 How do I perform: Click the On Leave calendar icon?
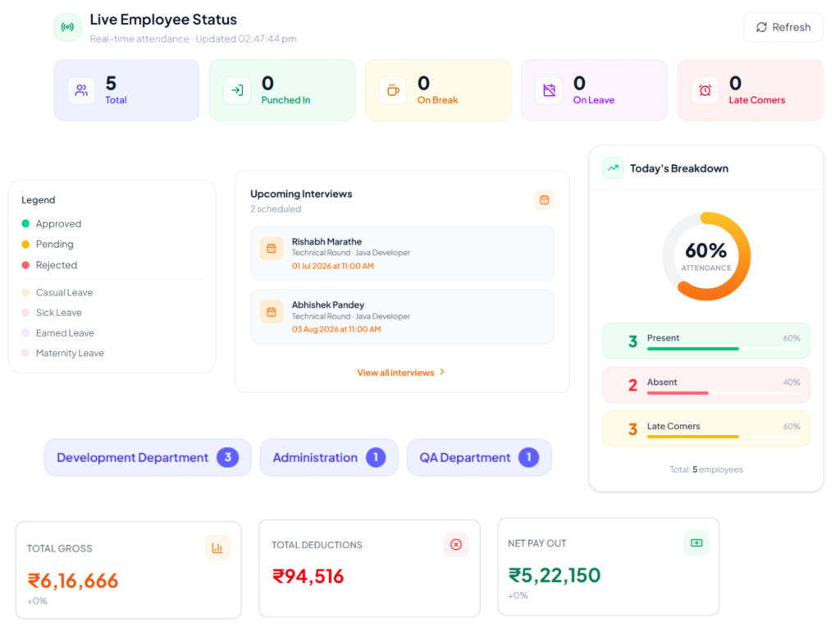(549, 90)
